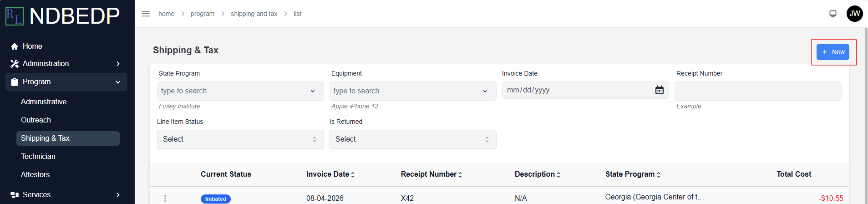Open the Line Item Status select
868x204 pixels.
click(x=240, y=139)
